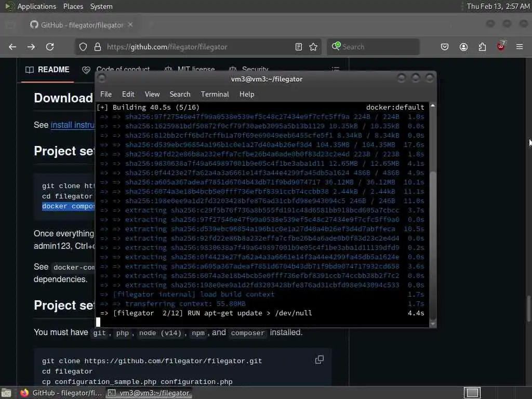The image size is (532, 399).
Task: Click the clock showing Thu Feb 13, 2:57 AM
Action: pyautogui.click(x=498, y=6)
